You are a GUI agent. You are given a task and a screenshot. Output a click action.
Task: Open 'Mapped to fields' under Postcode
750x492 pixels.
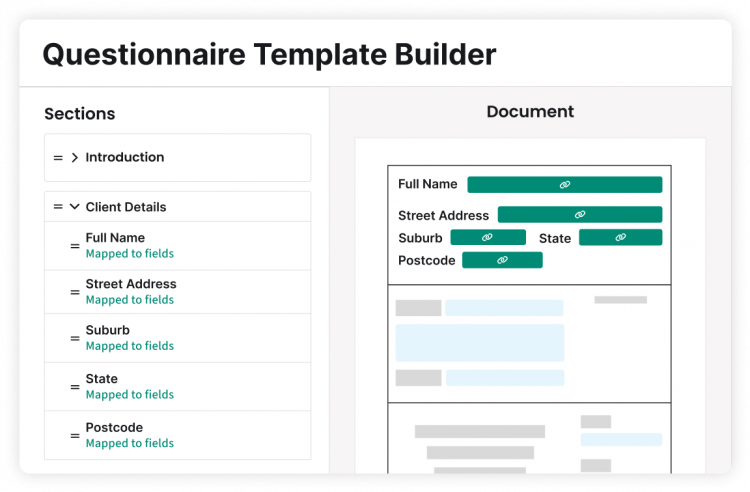pos(130,443)
